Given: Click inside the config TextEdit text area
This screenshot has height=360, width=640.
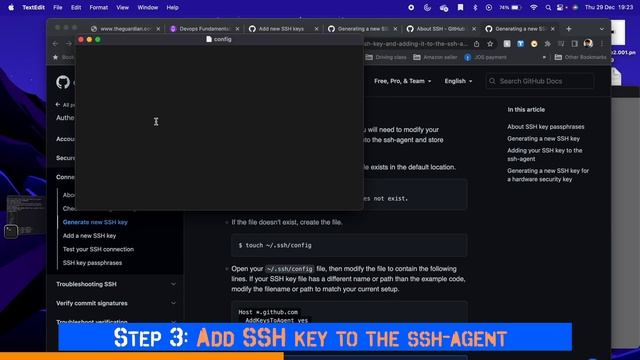Looking at the screenshot, I should pos(219,127).
